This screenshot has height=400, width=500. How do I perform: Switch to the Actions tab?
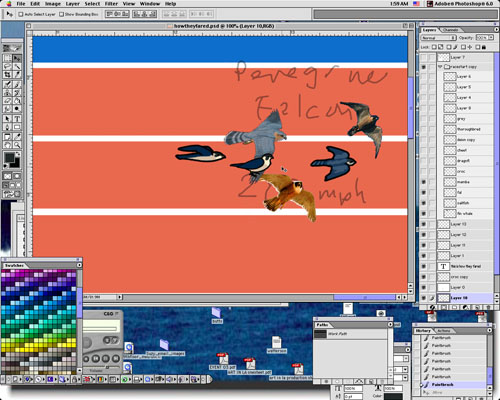(x=444, y=331)
